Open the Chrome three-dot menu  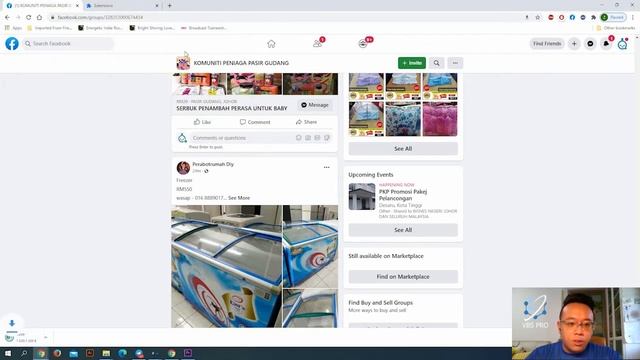633,17
